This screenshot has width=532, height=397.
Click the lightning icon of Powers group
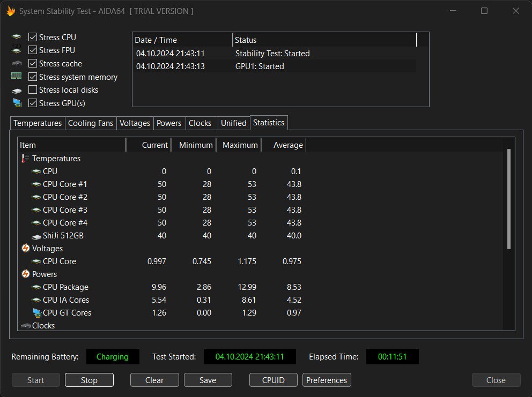pyautogui.click(x=25, y=274)
